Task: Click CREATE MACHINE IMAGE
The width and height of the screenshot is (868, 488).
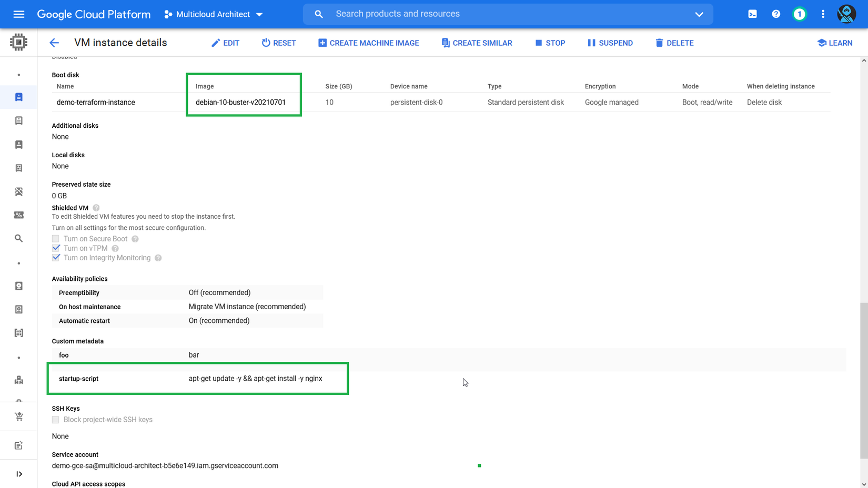Action: (x=369, y=43)
